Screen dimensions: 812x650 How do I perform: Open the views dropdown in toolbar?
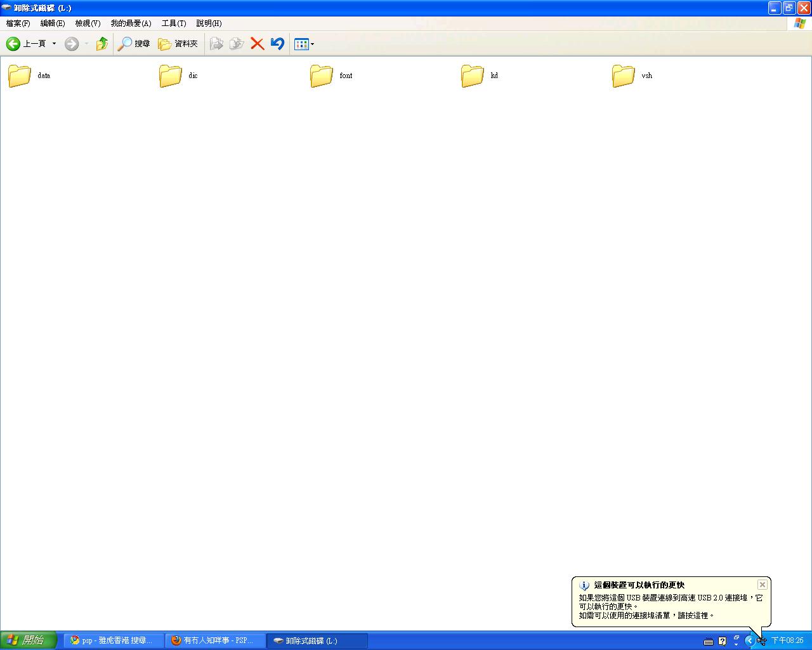tap(304, 44)
